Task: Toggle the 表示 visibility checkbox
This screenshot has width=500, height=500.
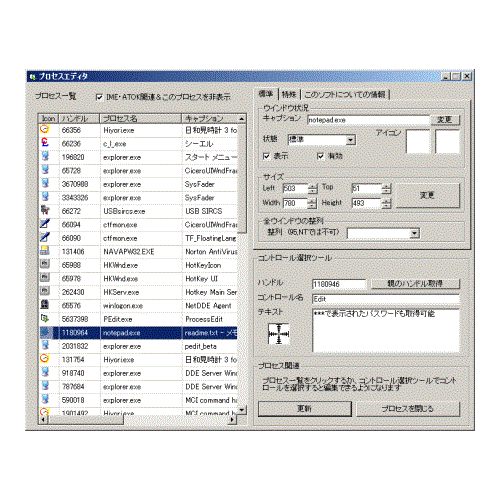Action: coord(266,156)
